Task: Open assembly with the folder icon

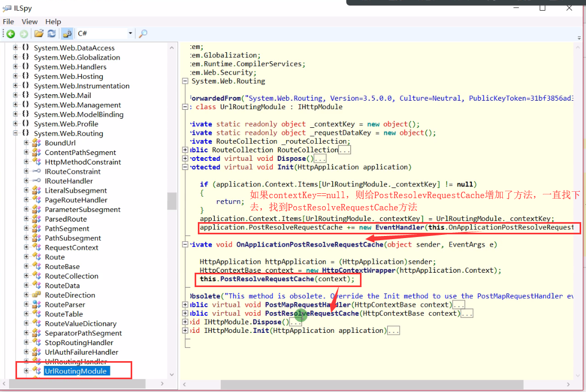Action: (39, 34)
